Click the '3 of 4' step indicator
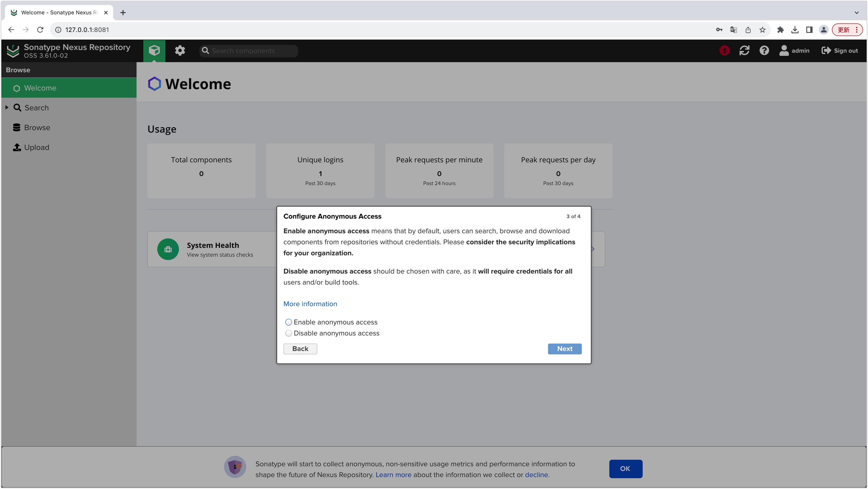This screenshot has width=868, height=489. point(573,216)
